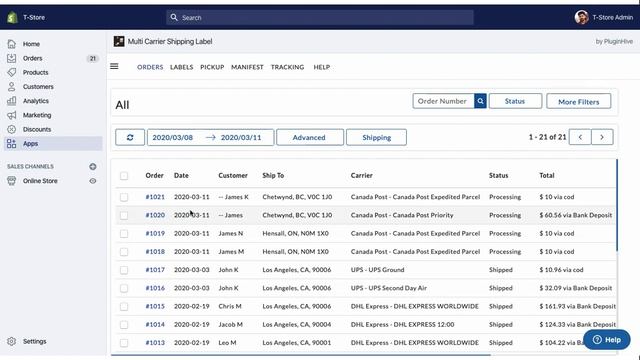Open Online Store channel
640x360 pixels.
click(x=40, y=181)
